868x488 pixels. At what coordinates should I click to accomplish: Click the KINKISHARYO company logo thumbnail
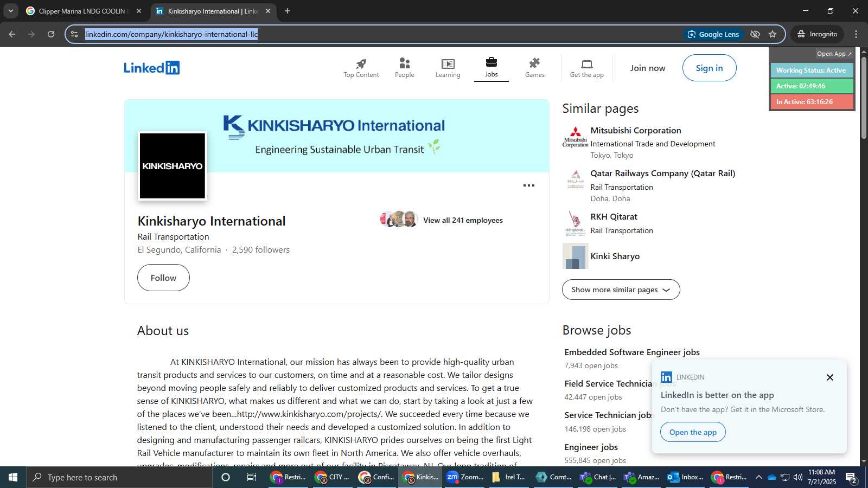point(173,166)
